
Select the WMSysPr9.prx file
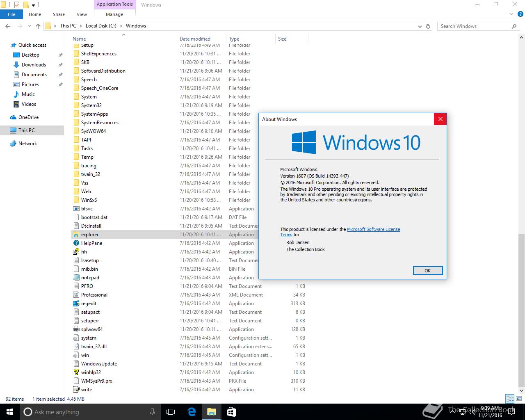[189, 381]
